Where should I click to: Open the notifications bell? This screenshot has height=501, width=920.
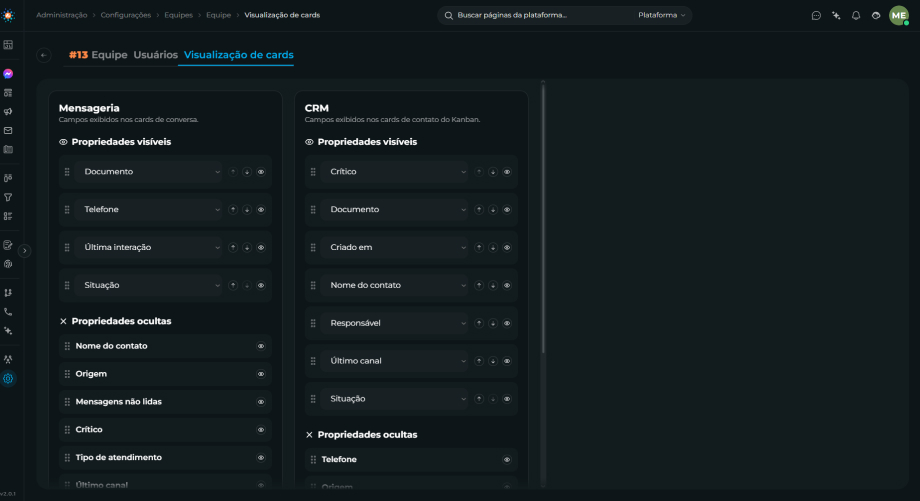coord(856,15)
